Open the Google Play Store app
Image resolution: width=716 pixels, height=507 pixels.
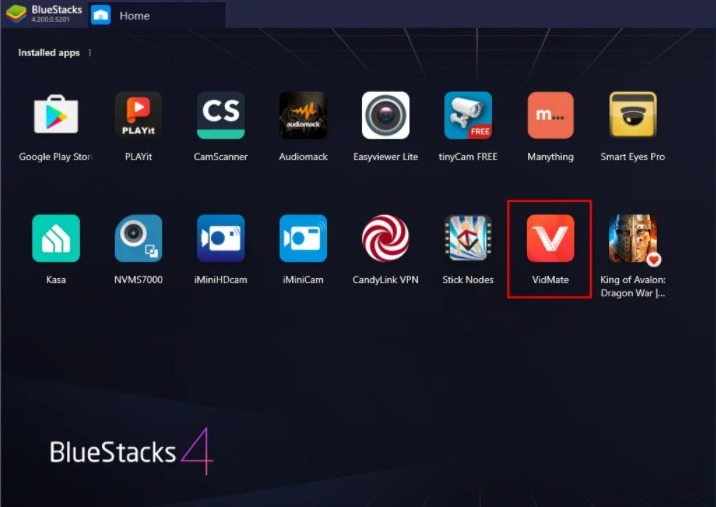[56, 116]
